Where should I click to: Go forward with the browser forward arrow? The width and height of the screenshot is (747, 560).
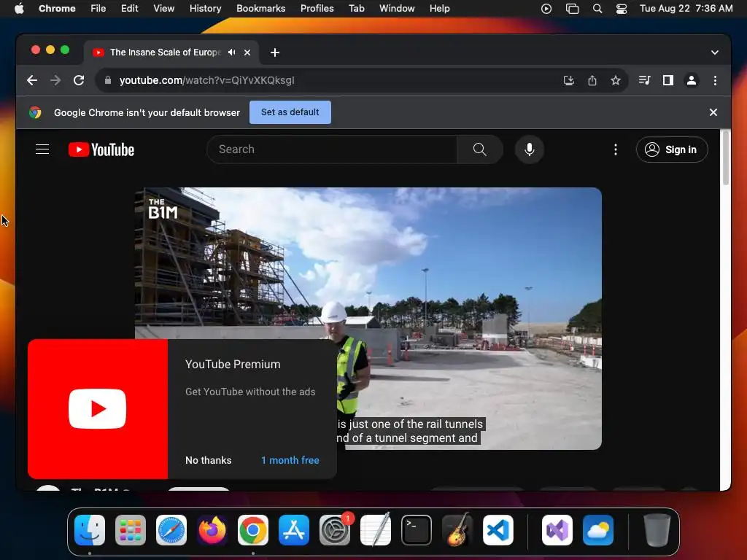[x=55, y=80]
